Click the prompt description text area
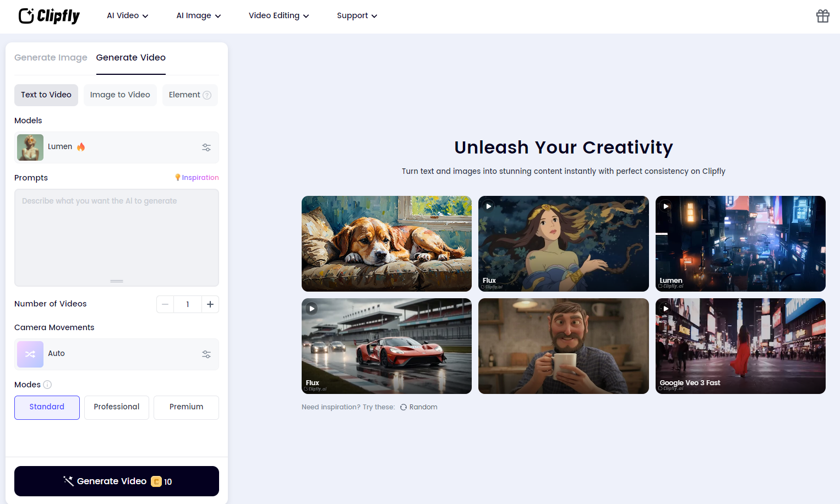The width and height of the screenshot is (840, 504). tap(117, 238)
